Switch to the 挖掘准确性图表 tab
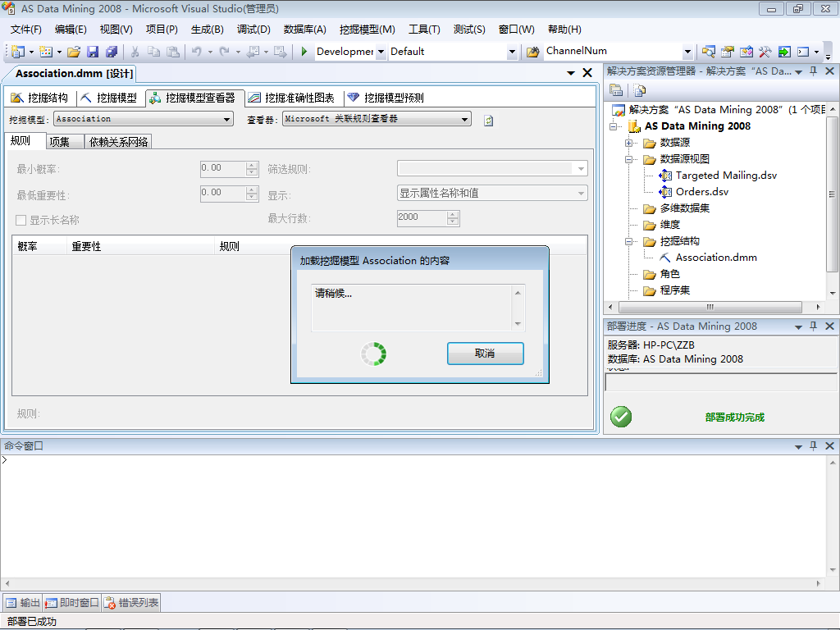This screenshot has width=840, height=630. (292, 98)
